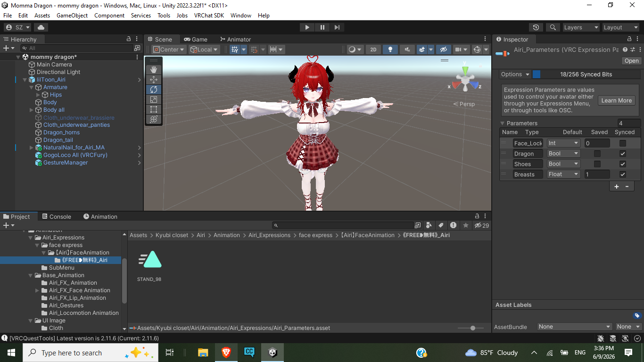The height and width of the screenshot is (362, 644).
Task: Open the draw mode shading dropdown
Action: click(355, 49)
